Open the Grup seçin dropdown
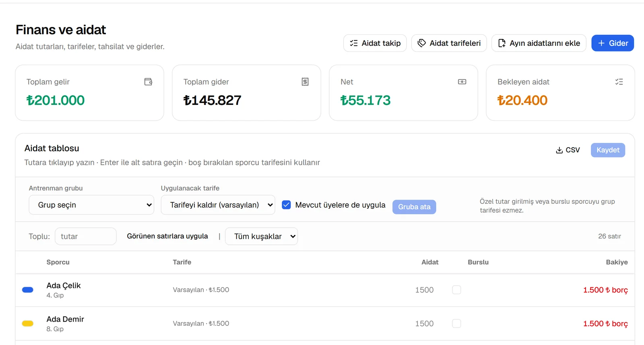644x345 pixels. coord(91,205)
